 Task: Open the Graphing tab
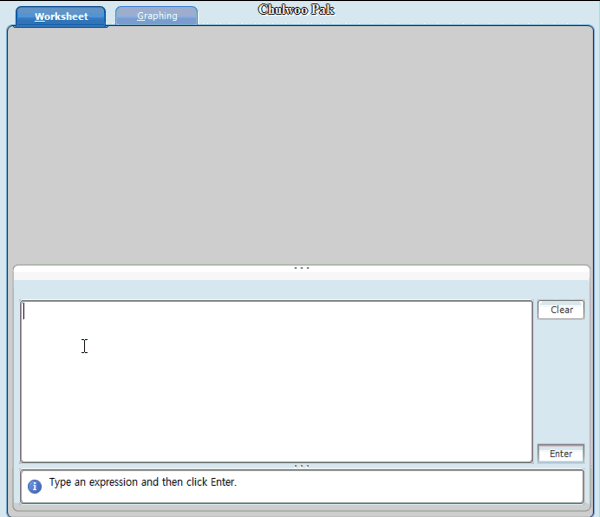click(x=157, y=16)
